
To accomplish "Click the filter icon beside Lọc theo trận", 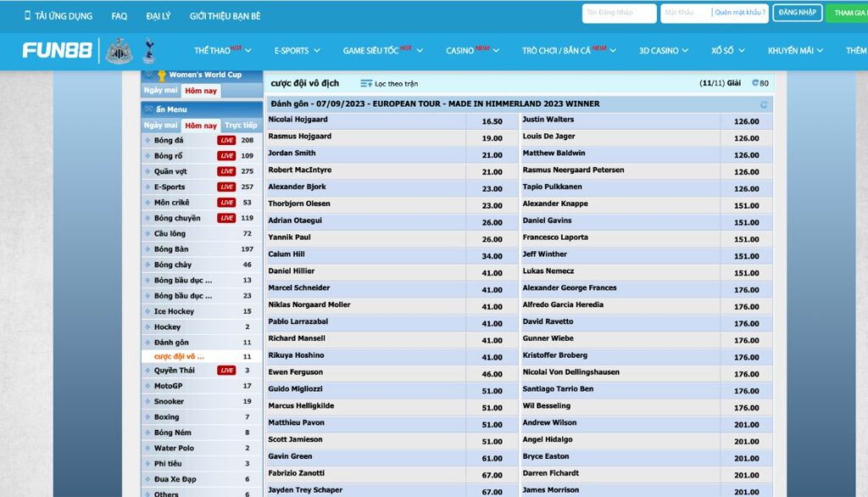I will pyautogui.click(x=366, y=84).
